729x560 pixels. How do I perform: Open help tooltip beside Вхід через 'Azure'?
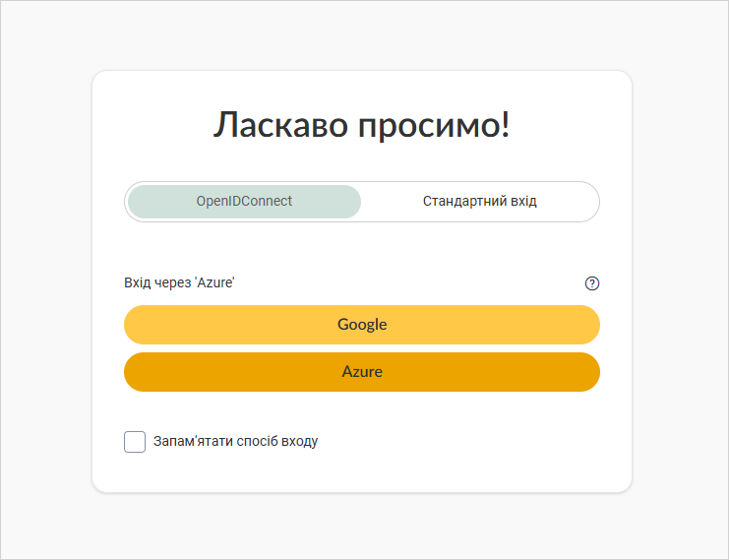[592, 283]
